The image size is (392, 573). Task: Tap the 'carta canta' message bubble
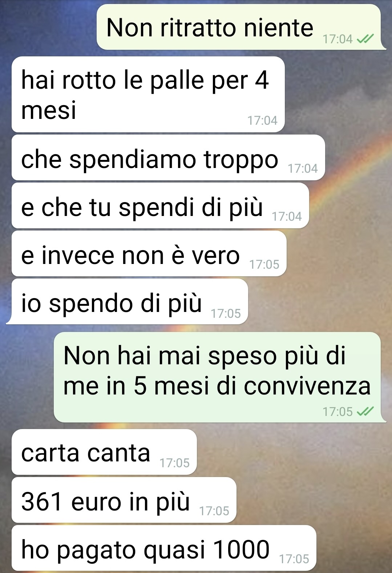point(104,452)
